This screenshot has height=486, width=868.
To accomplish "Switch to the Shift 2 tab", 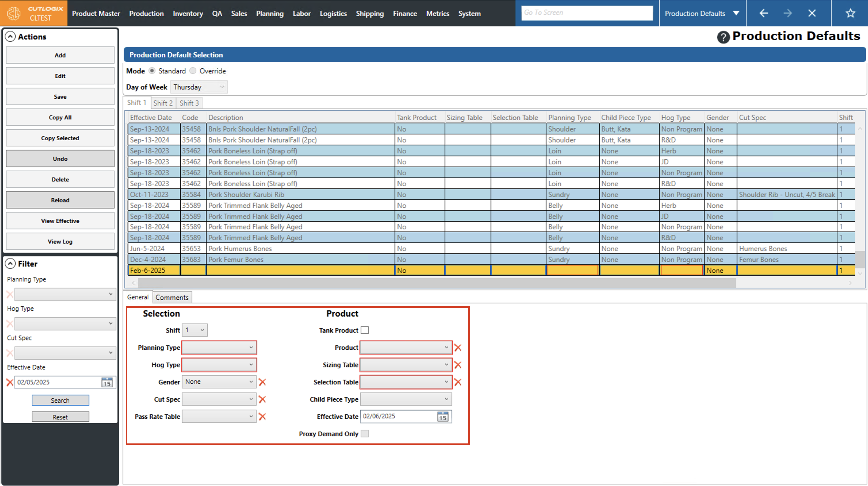I will [x=163, y=103].
